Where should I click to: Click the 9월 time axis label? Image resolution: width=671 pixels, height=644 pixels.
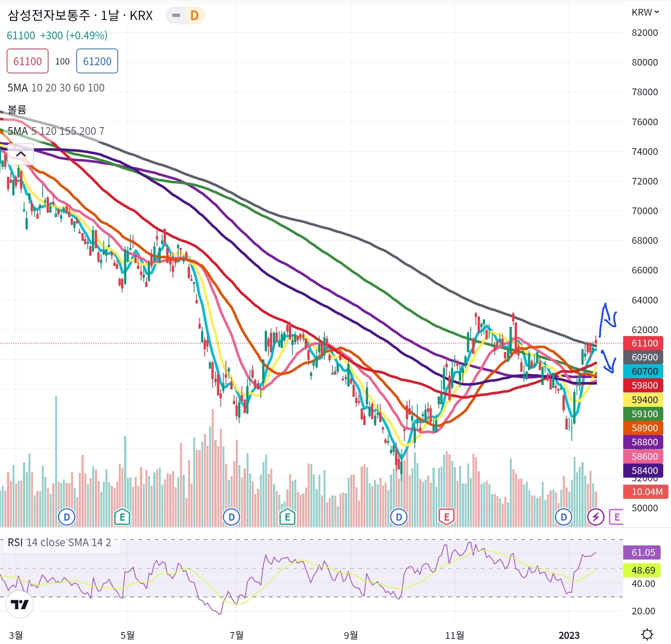[x=351, y=635]
